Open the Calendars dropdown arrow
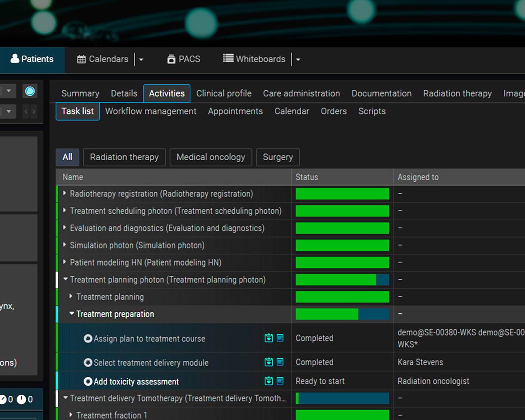The image size is (525, 420). 141,60
